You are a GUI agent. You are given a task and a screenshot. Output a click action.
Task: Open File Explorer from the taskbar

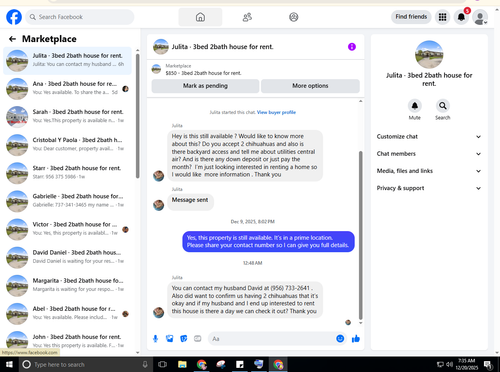[x=182, y=364]
